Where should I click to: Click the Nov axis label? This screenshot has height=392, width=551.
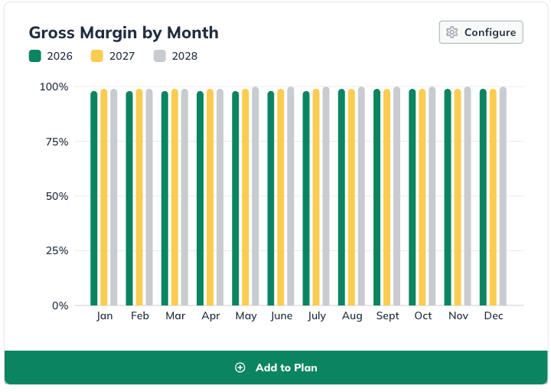coord(458,315)
